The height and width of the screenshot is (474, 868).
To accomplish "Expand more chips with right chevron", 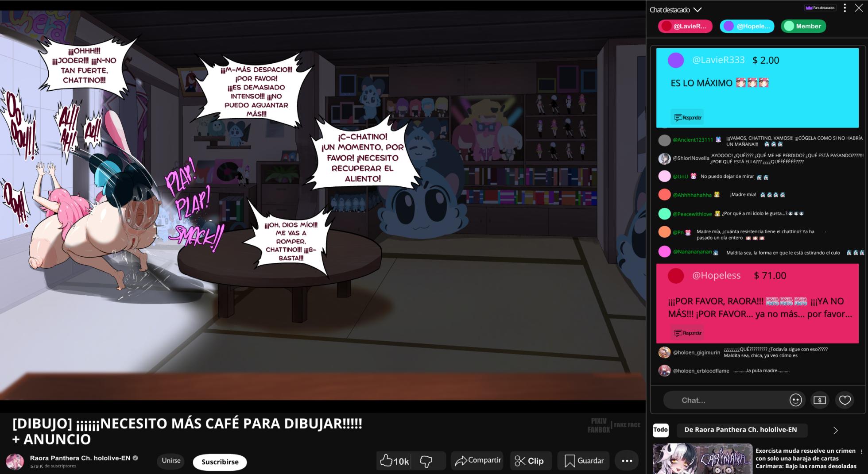I will pyautogui.click(x=835, y=430).
